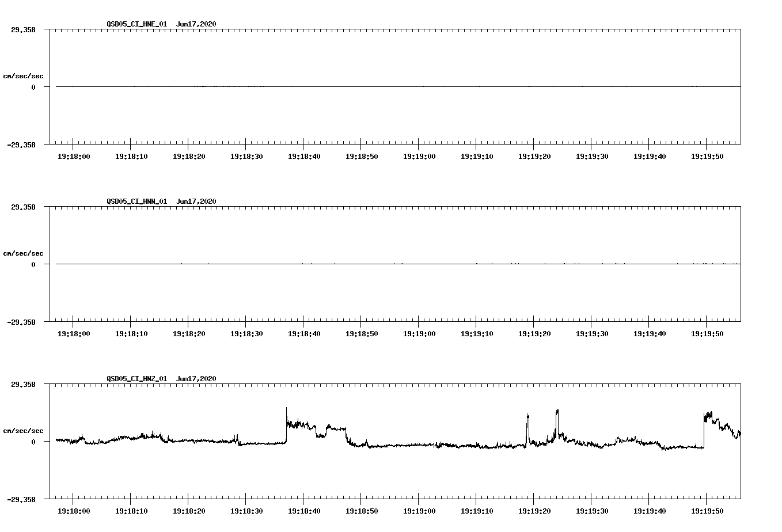Click the QSD05_CI_HNZ_01 channel title

click(137, 379)
